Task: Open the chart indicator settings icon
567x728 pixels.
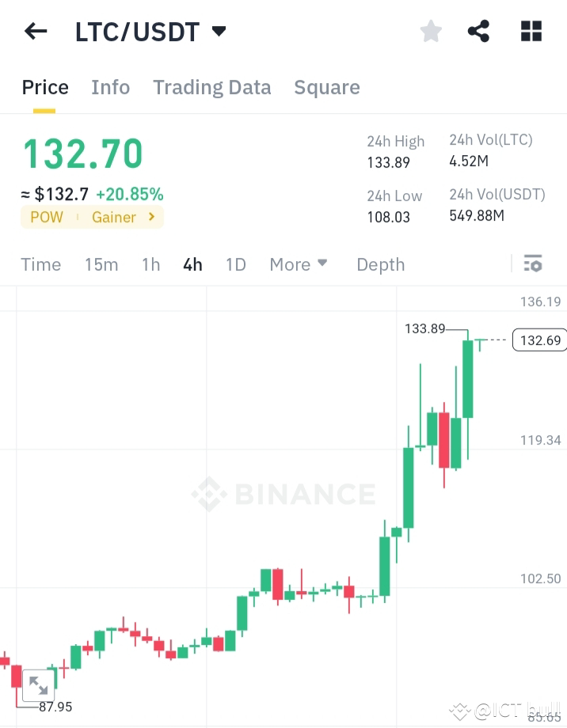Action: pos(532,264)
